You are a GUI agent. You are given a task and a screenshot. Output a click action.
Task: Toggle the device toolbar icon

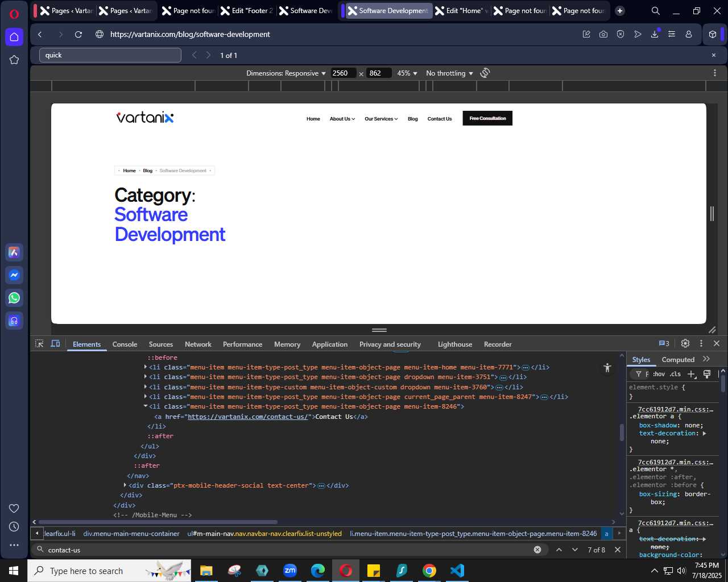(x=55, y=343)
